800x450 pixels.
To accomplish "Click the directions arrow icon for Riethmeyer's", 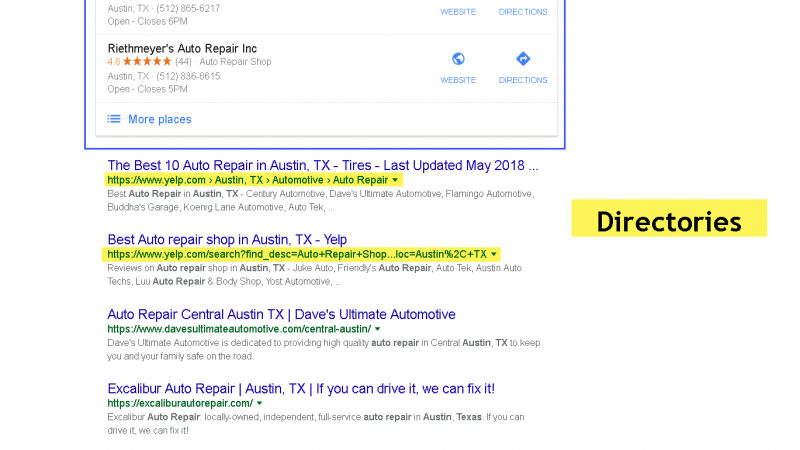I will (x=522, y=59).
